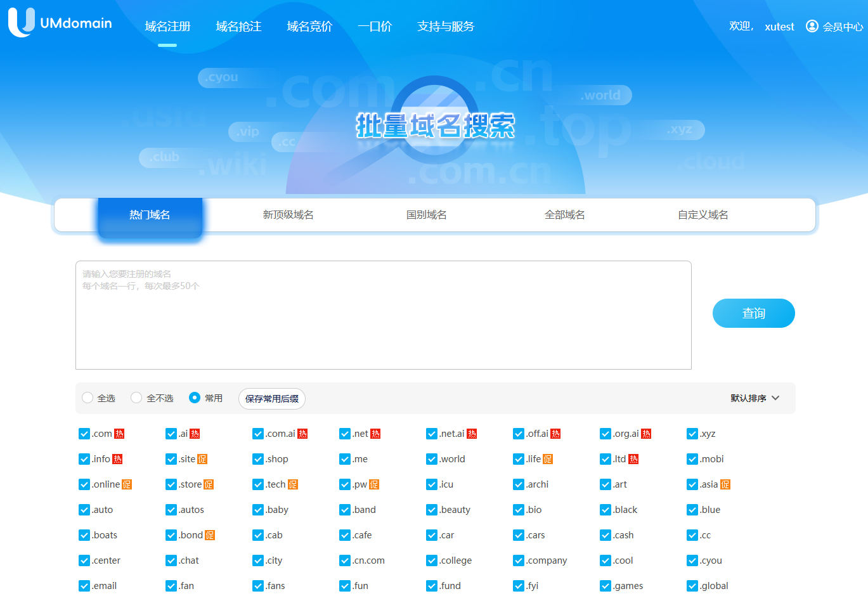Open 域名抢注 in the top navigation
This screenshot has width=868, height=596.
point(238,27)
